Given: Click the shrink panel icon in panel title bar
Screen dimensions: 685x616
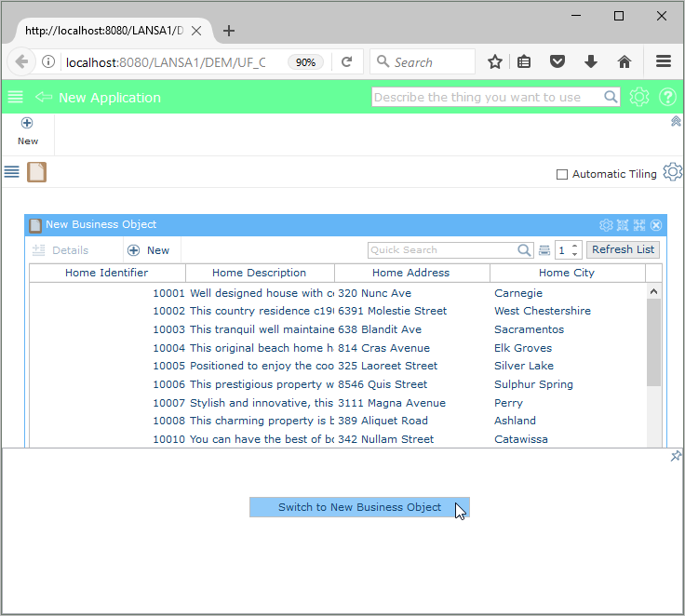Looking at the screenshot, I should pos(623,225).
